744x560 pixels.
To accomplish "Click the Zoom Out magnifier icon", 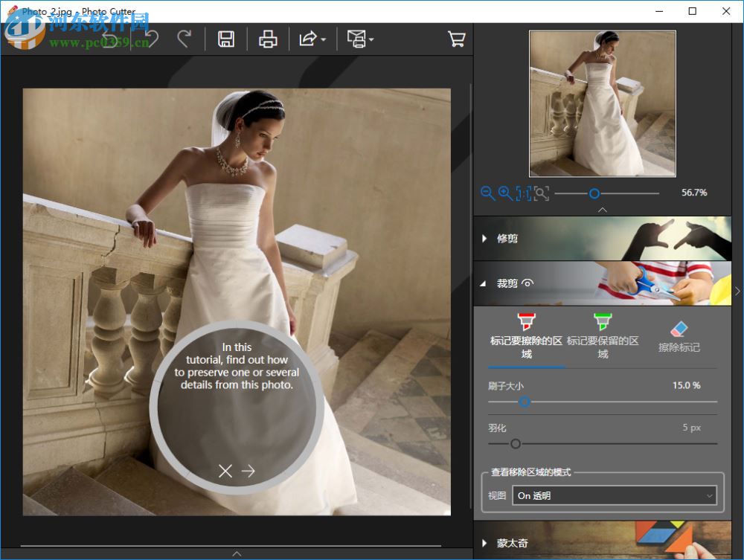I will click(488, 193).
